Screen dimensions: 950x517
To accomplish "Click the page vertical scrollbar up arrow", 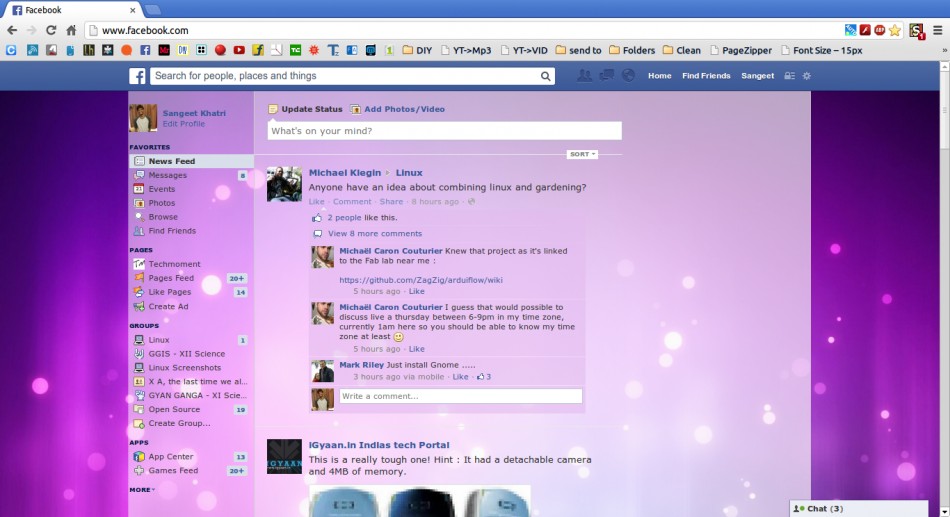I will [x=944, y=66].
